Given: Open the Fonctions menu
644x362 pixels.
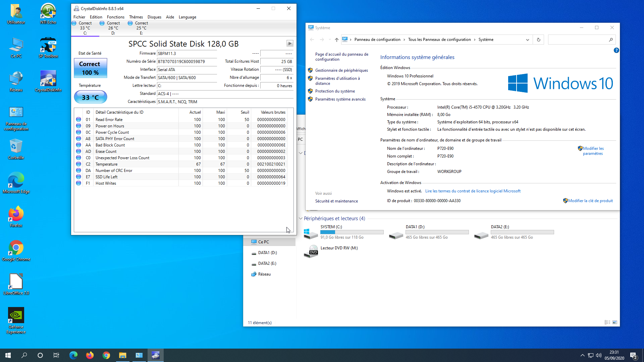Looking at the screenshot, I should coord(116,17).
